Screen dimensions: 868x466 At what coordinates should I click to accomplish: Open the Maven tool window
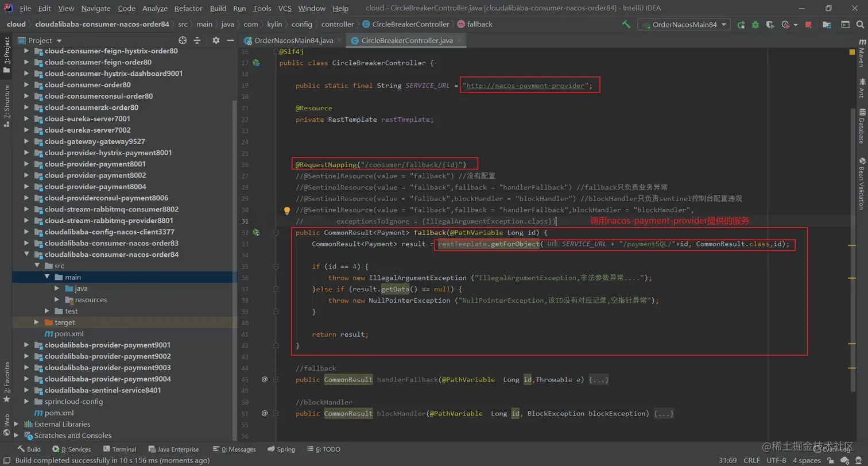pos(861,54)
